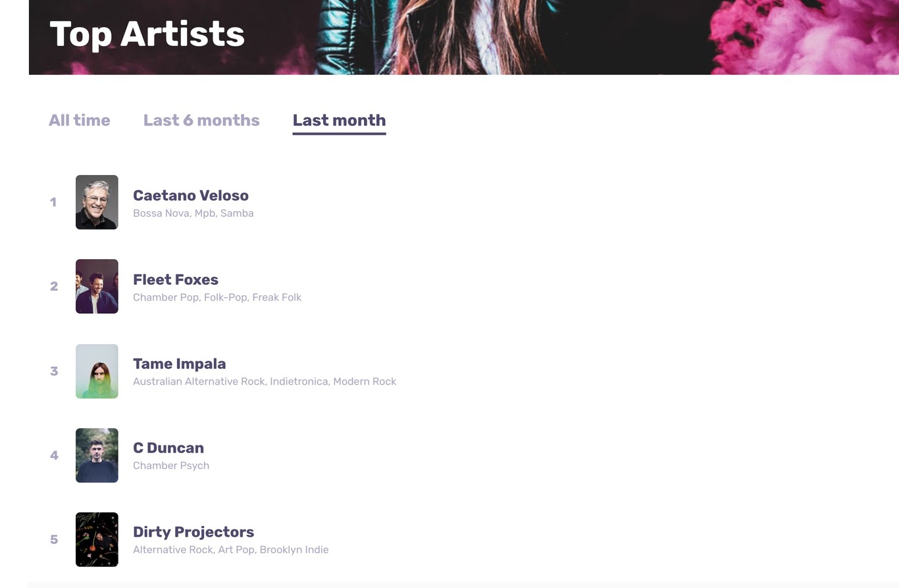The image size is (899, 588).
Task: Click the Top Artists page heading
Action: point(146,34)
